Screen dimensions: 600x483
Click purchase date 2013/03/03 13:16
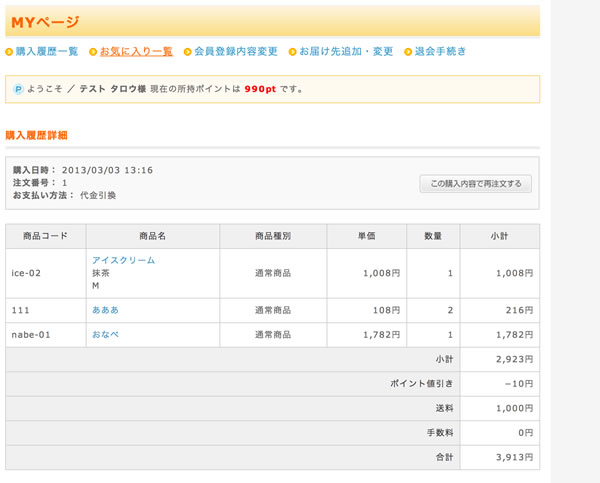click(107, 170)
